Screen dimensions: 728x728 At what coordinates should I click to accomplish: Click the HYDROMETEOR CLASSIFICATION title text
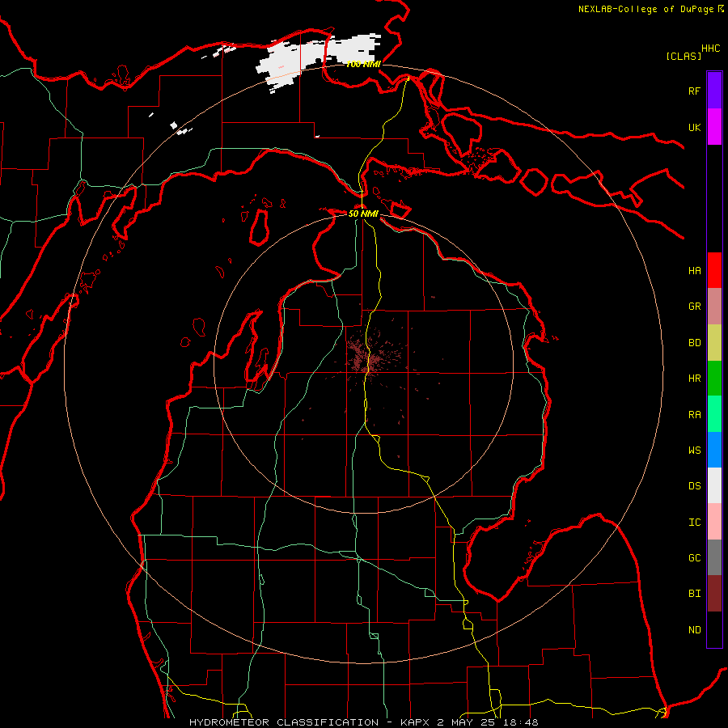point(284,722)
